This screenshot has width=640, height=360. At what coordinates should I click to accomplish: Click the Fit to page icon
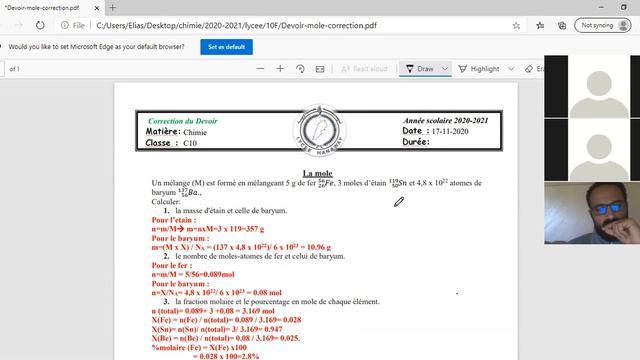320,69
